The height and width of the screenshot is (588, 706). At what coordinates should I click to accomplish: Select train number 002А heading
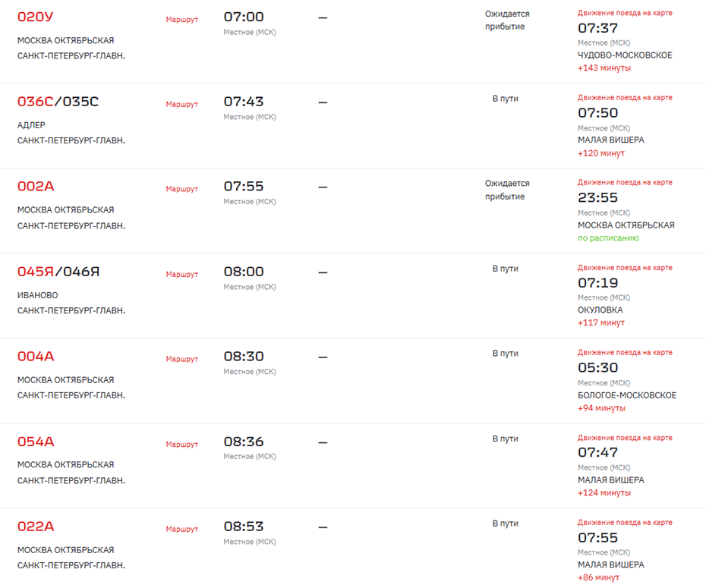click(x=36, y=187)
